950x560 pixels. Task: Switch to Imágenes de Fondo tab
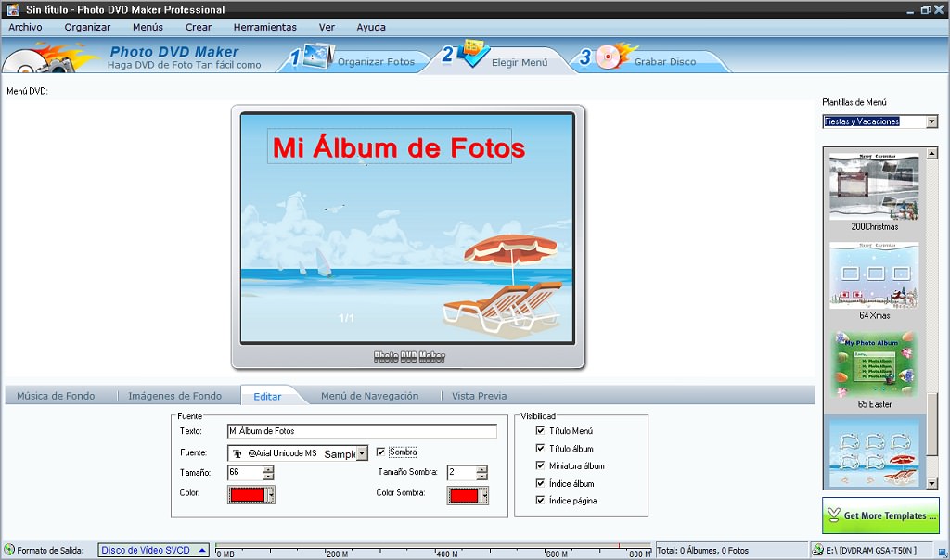pos(174,396)
